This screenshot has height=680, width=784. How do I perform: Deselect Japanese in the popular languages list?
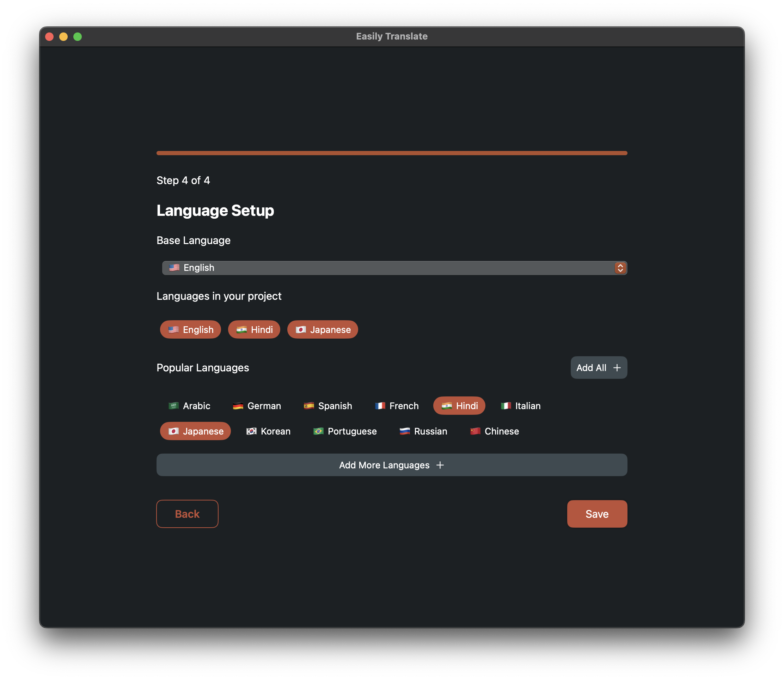click(x=195, y=431)
